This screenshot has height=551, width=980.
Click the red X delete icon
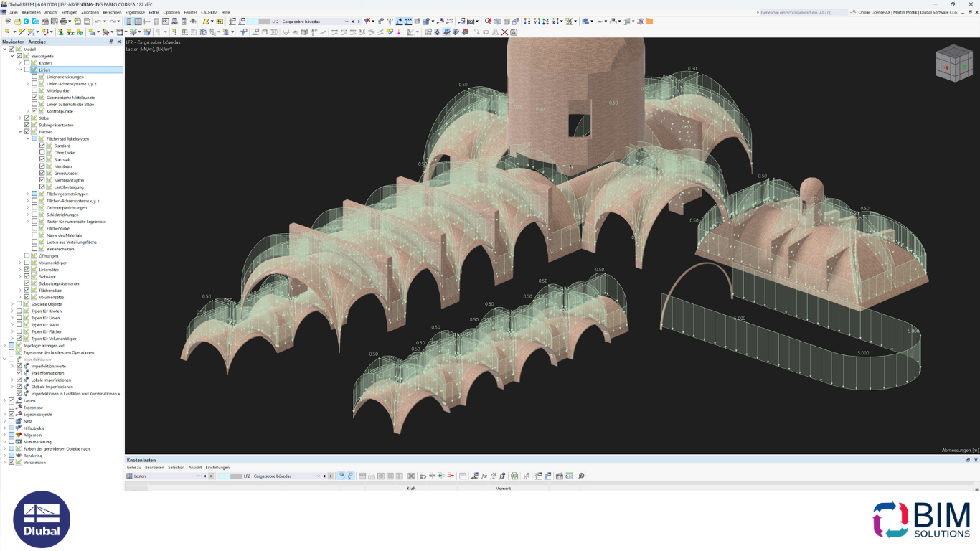pos(504,32)
